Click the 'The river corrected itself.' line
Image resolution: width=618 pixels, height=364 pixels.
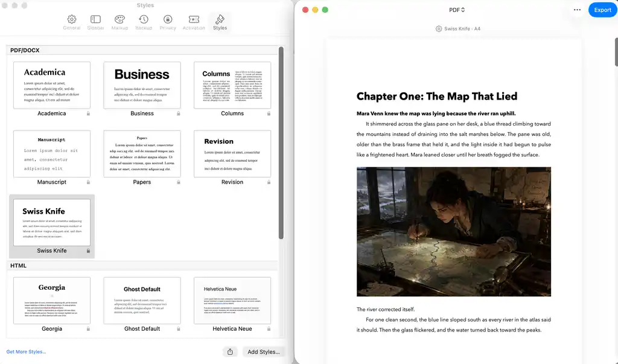pos(386,309)
